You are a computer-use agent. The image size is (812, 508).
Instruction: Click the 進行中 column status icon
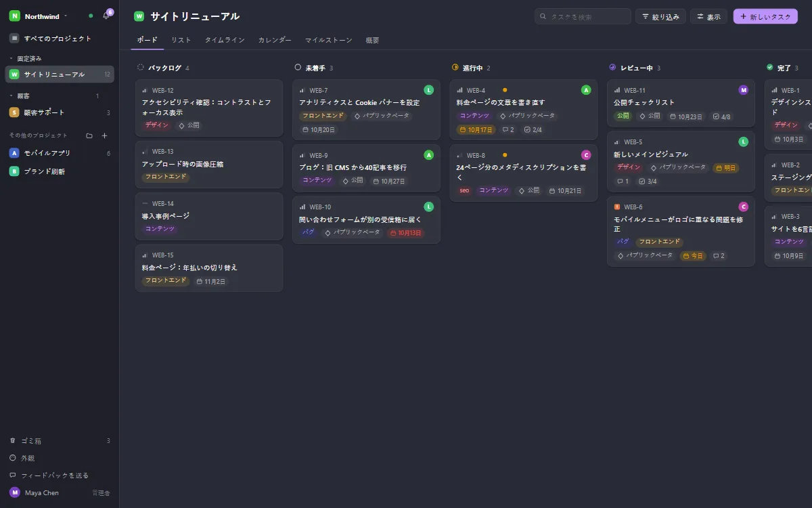click(455, 68)
